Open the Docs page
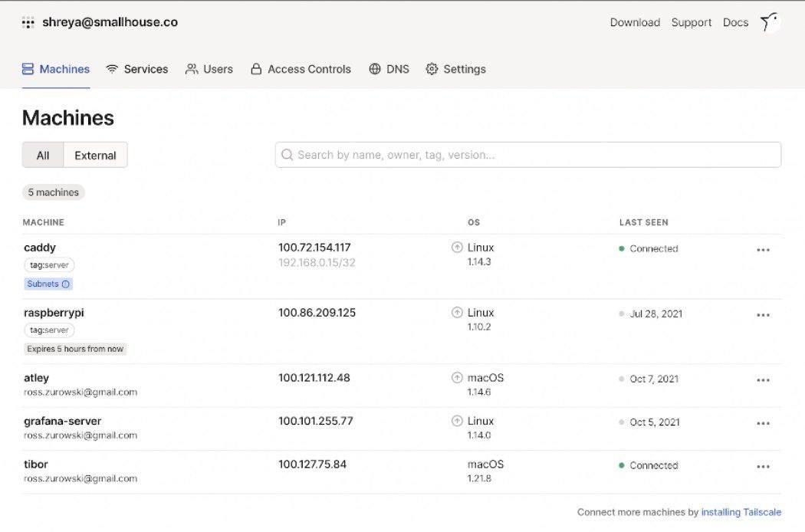This screenshot has width=805, height=532. (x=735, y=22)
